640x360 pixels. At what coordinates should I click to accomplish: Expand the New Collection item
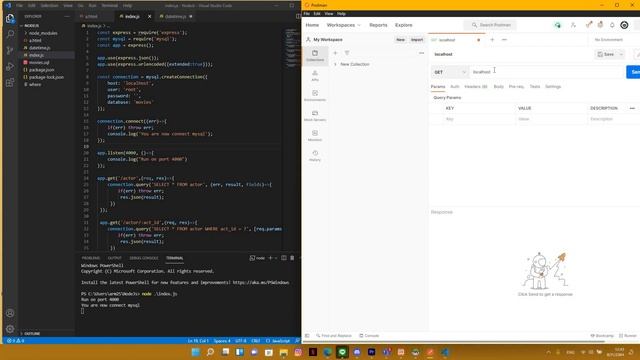[336, 64]
